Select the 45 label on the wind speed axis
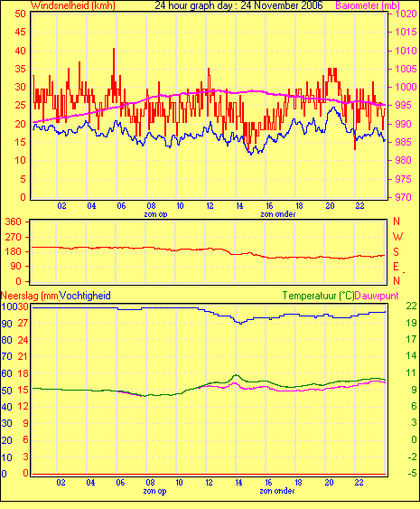Viewport: 420px width, 509px height. pos(20,33)
